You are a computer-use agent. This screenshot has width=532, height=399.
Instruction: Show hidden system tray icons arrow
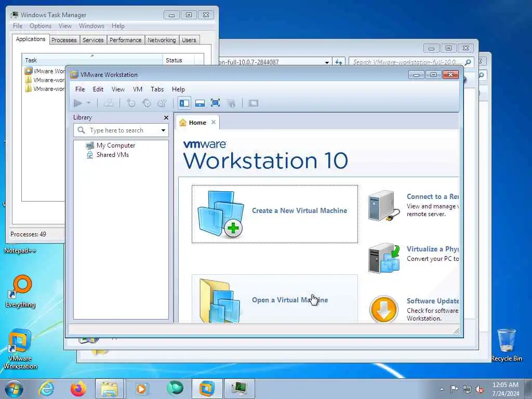pos(442,389)
